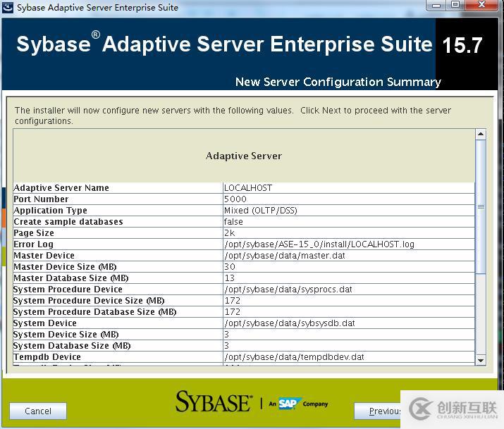Click the Previous button

tap(378, 411)
